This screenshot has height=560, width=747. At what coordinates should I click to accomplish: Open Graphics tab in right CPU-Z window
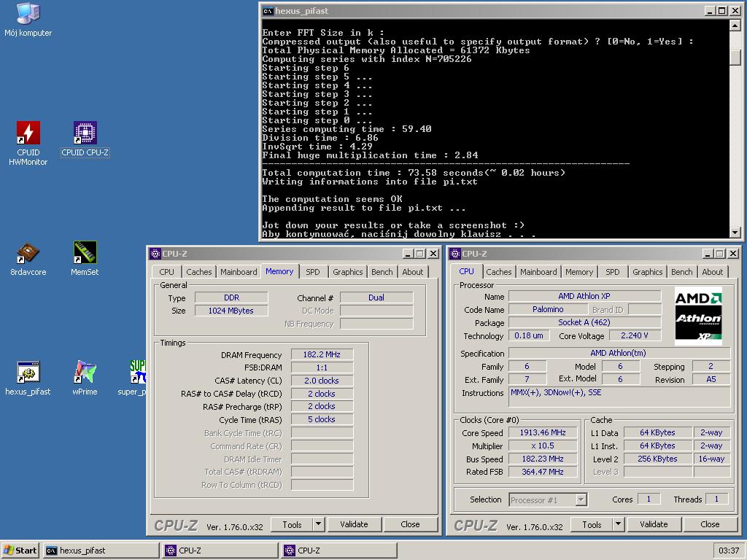[648, 272]
